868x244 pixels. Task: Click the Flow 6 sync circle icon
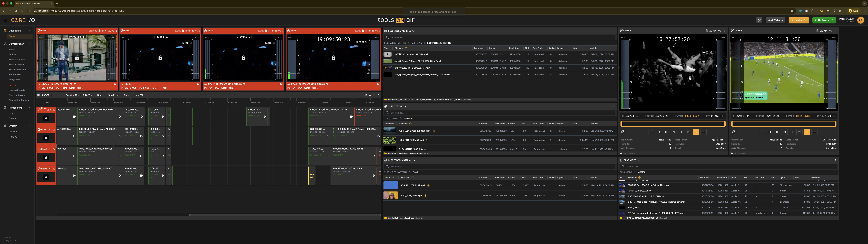point(734,132)
